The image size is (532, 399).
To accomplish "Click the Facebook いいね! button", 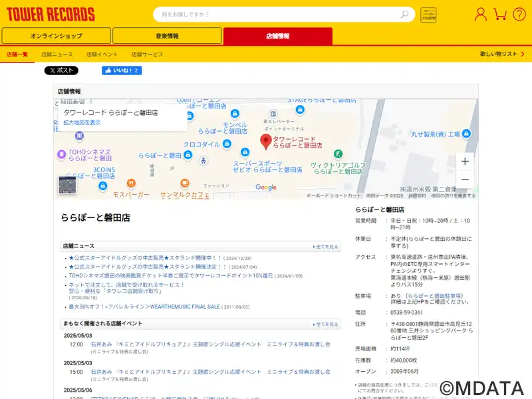I will [x=122, y=70].
